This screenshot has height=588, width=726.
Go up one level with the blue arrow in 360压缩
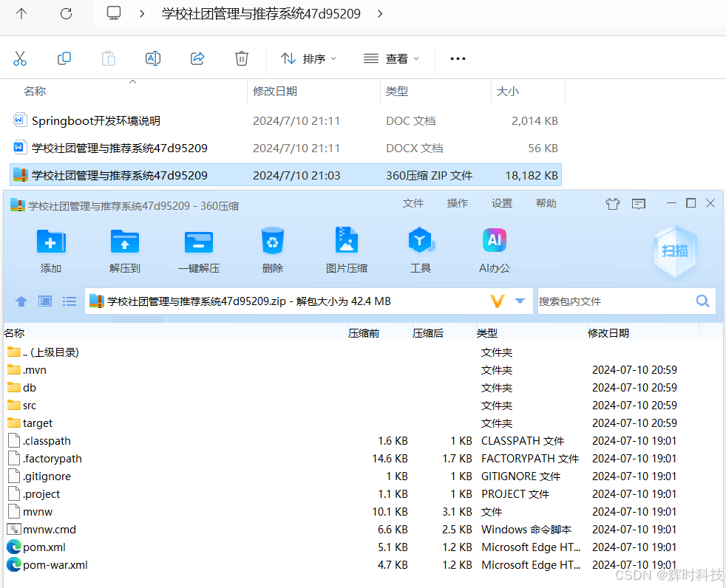pos(21,301)
